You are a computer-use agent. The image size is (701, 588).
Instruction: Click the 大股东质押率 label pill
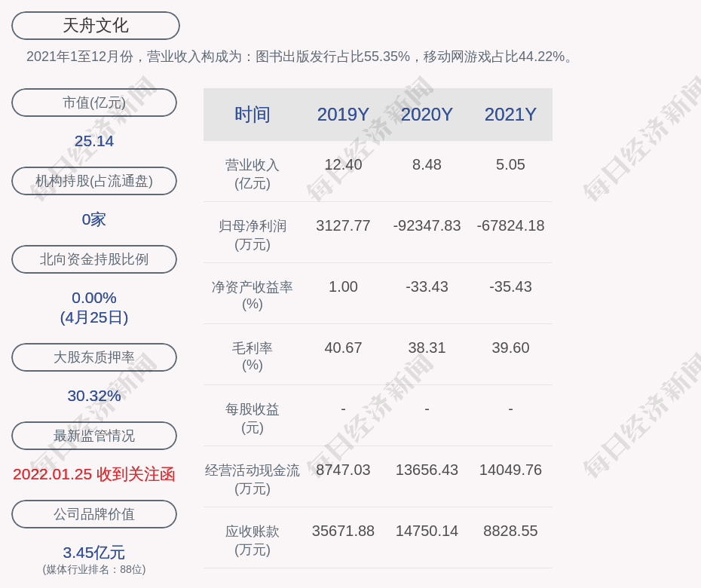94,357
